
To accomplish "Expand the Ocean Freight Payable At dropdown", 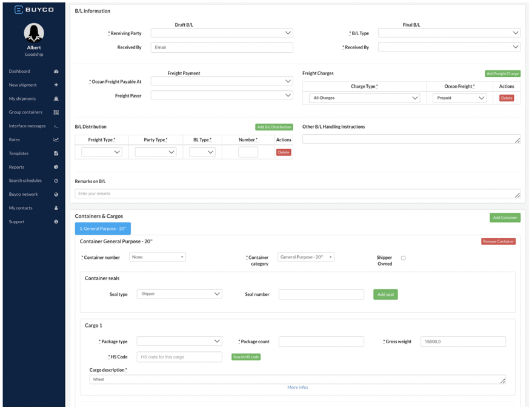I will tap(222, 81).
